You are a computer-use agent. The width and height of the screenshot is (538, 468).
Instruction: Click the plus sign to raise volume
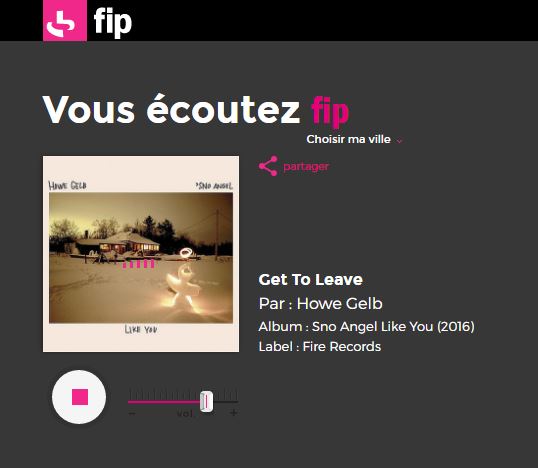[234, 412]
